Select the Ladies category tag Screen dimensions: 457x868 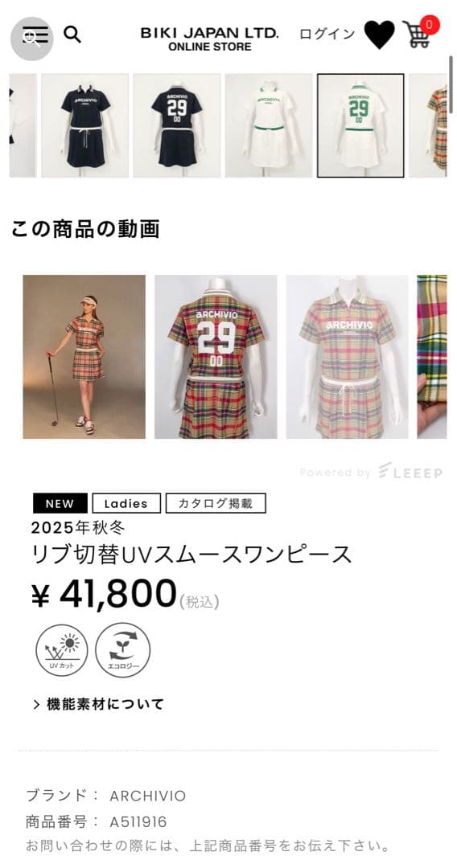(126, 503)
